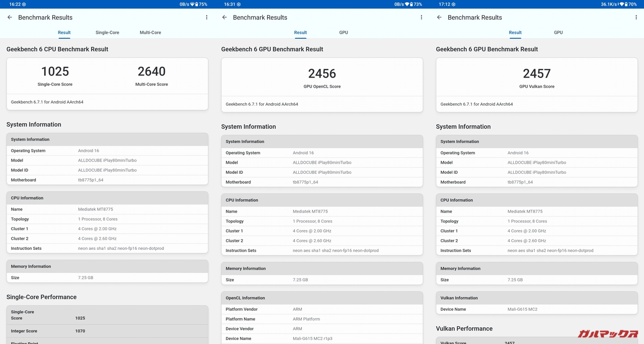This screenshot has height=344, width=644.
Task: Select the Single-Core Score 1025 table row
Action: 107,315
